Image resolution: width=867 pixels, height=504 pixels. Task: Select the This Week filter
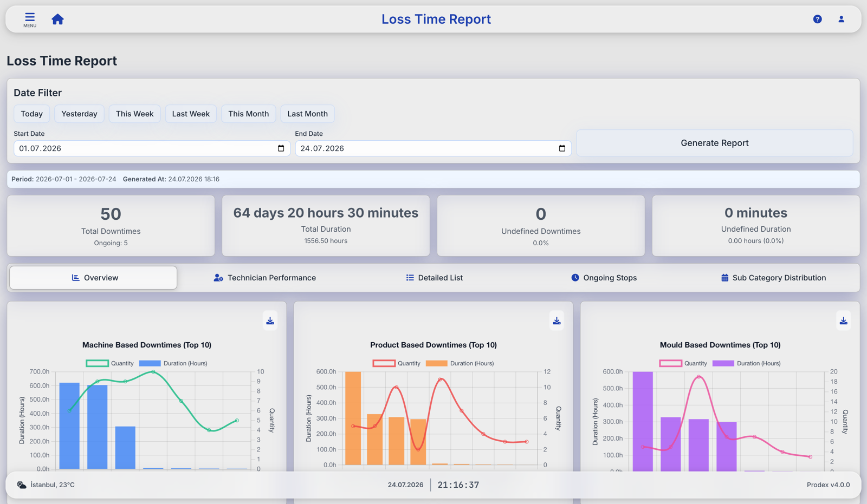click(x=135, y=114)
